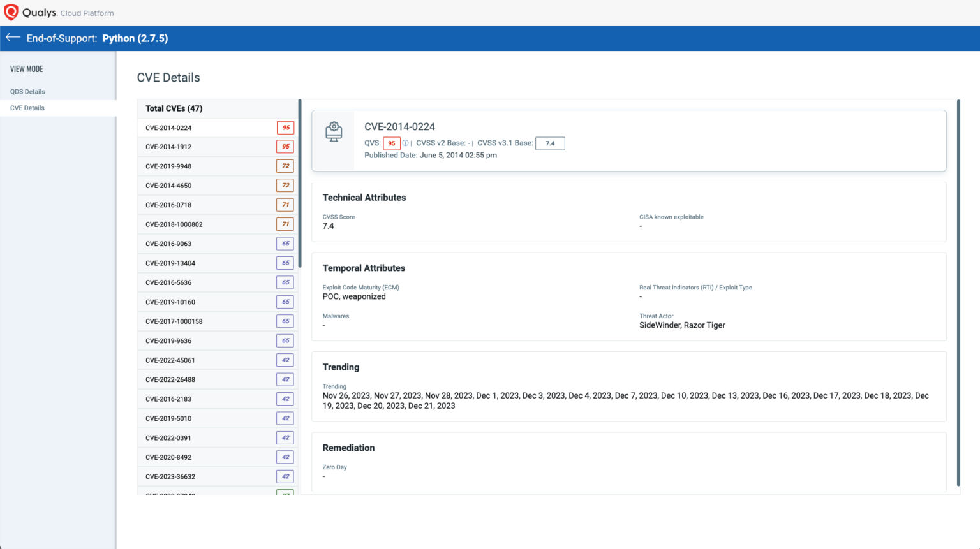
Task: Click the Qualys logo
Action: (11, 11)
